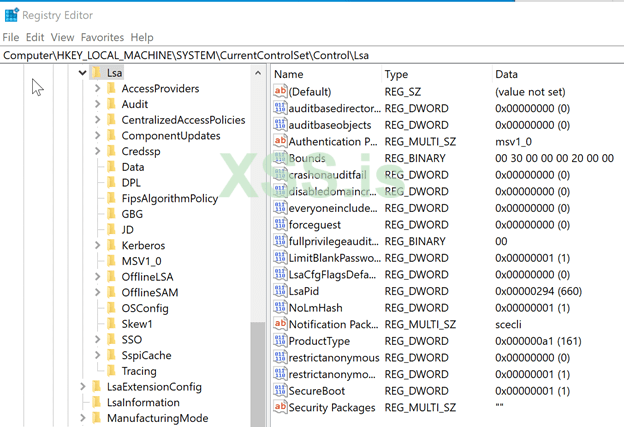Click the restrictanonymous DWORD icon
624x427 pixels.
[x=280, y=357]
